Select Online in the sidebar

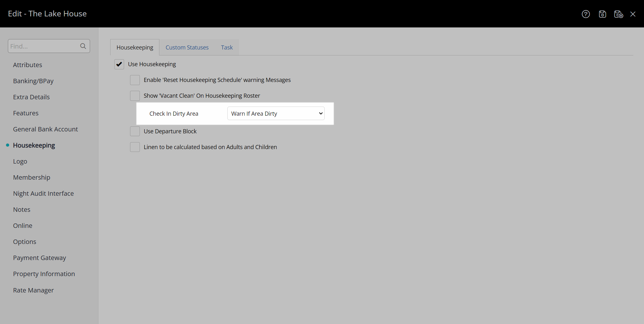23,226
